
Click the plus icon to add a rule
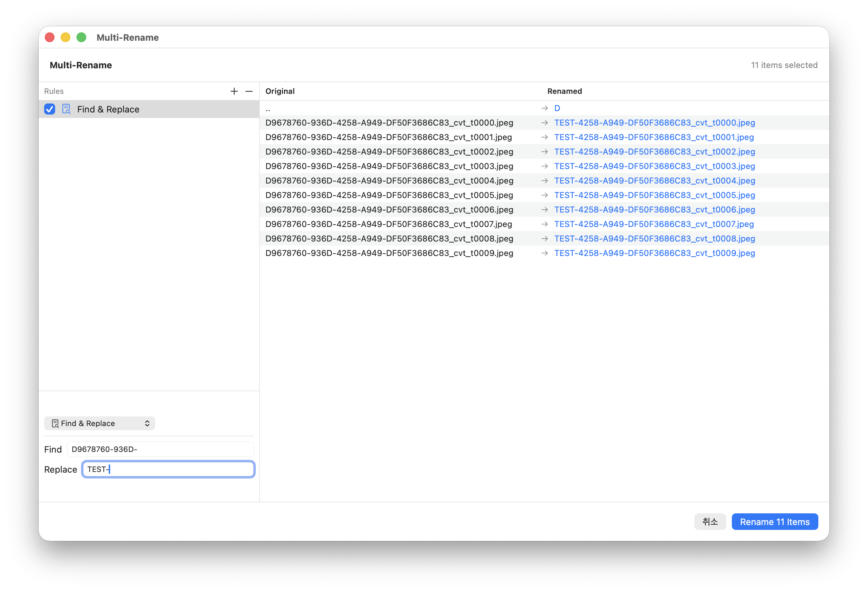[x=234, y=91]
